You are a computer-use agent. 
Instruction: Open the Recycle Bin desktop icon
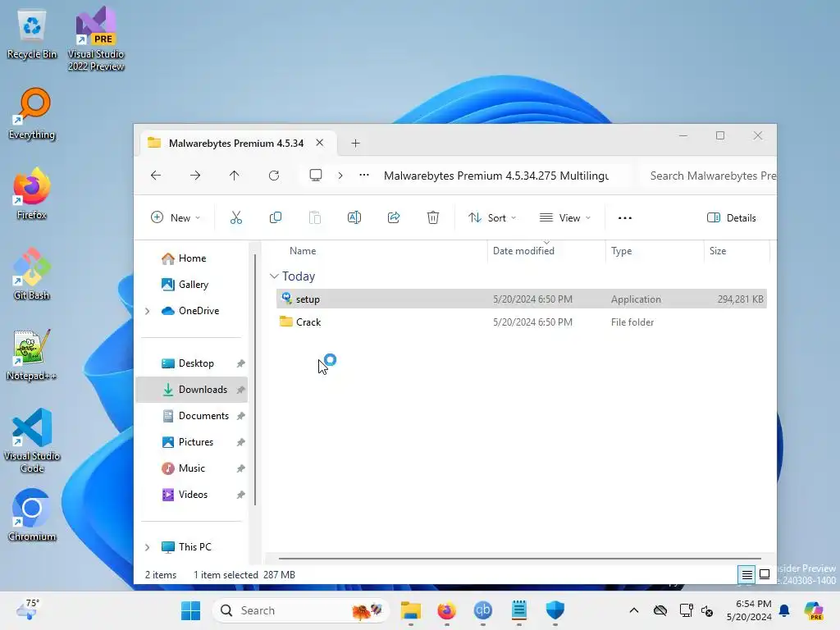click(x=32, y=34)
